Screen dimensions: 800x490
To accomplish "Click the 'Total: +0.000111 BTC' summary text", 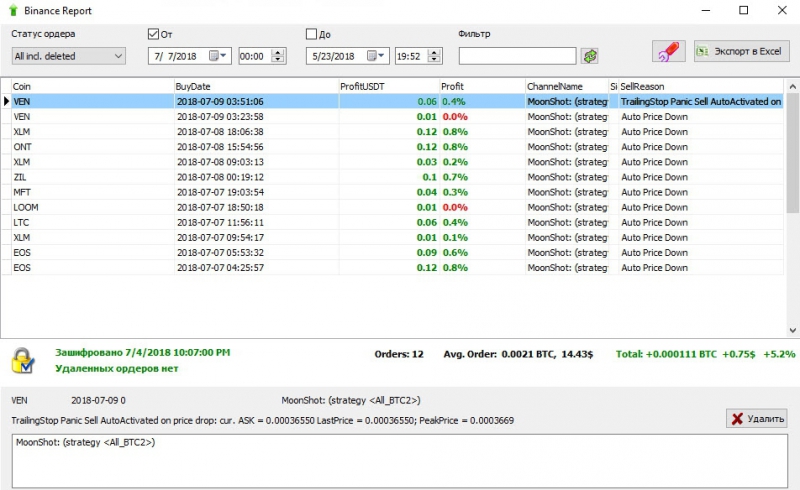I will (666, 354).
